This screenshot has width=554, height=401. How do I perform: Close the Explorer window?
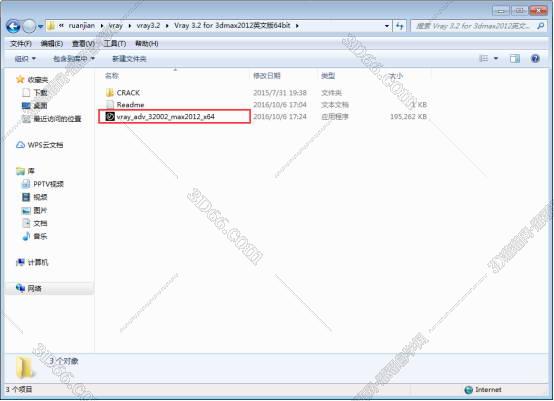point(538,11)
